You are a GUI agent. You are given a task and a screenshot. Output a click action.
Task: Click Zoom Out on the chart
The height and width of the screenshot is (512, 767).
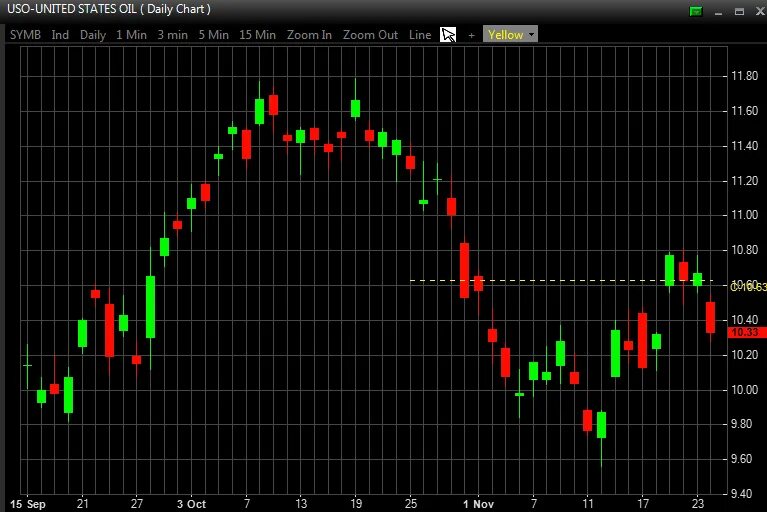[x=370, y=35]
